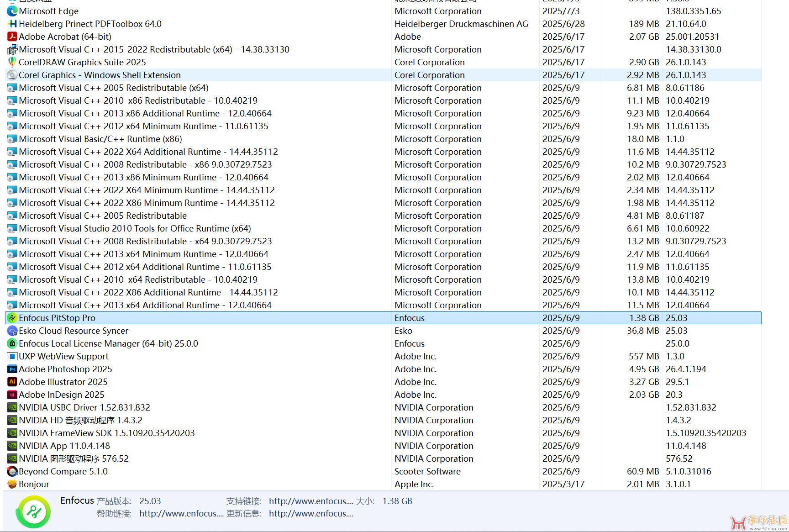
Task: Open the 更新信息 enfocus URL
Action: point(311,514)
